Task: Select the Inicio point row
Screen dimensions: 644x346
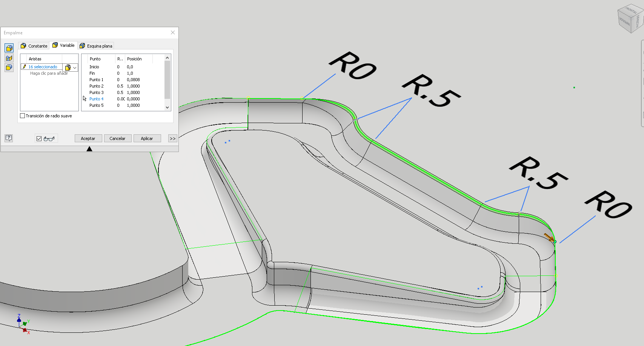Action: (123, 67)
